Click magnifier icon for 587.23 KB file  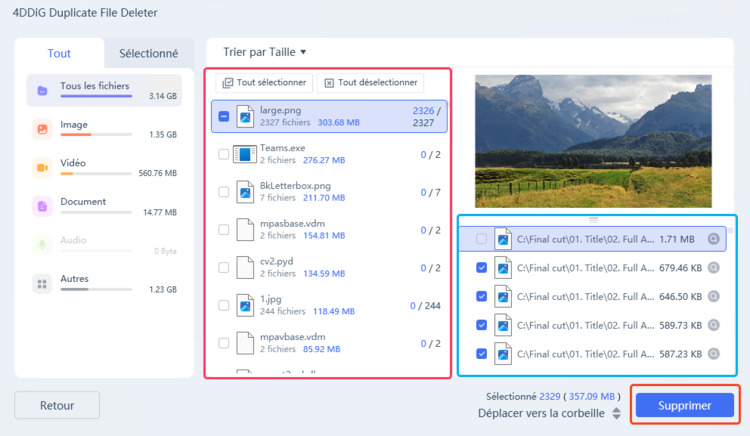tap(713, 354)
